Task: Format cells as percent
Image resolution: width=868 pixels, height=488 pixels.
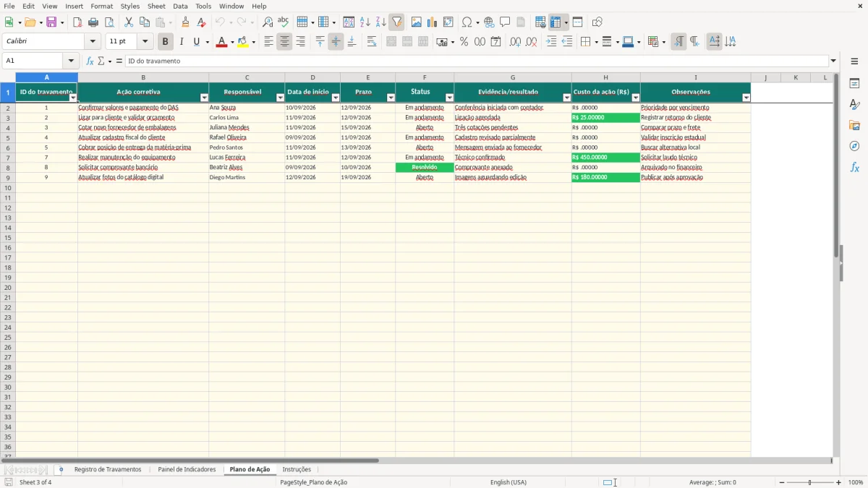Action: point(464,42)
